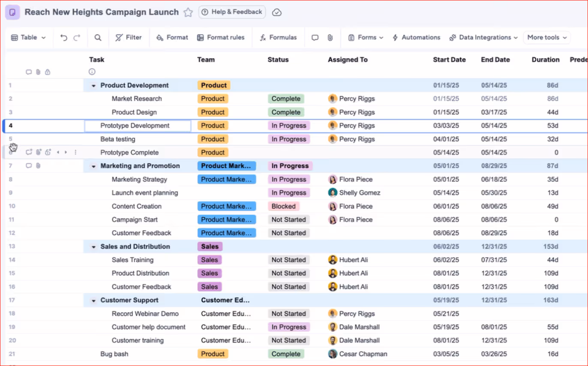Open the comments icon in toolbar
The height and width of the screenshot is (366, 588).
(x=315, y=38)
